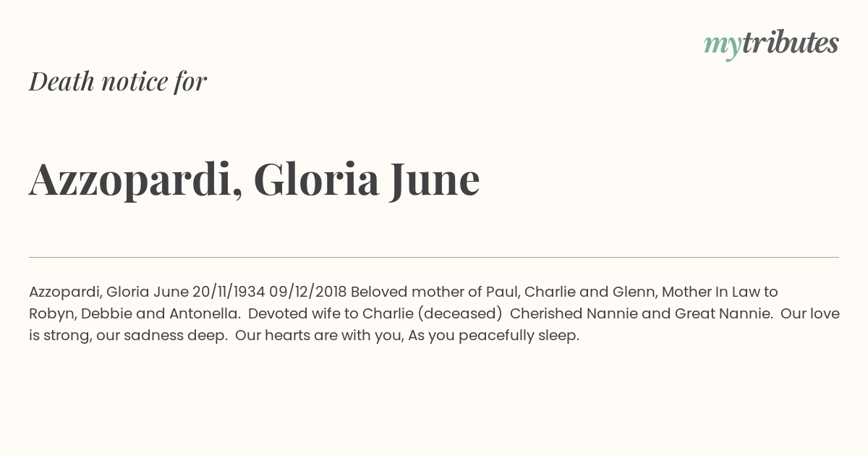Click the word "Azzopardi," in the large title
This screenshot has height=456, width=868.
coord(136,180)
